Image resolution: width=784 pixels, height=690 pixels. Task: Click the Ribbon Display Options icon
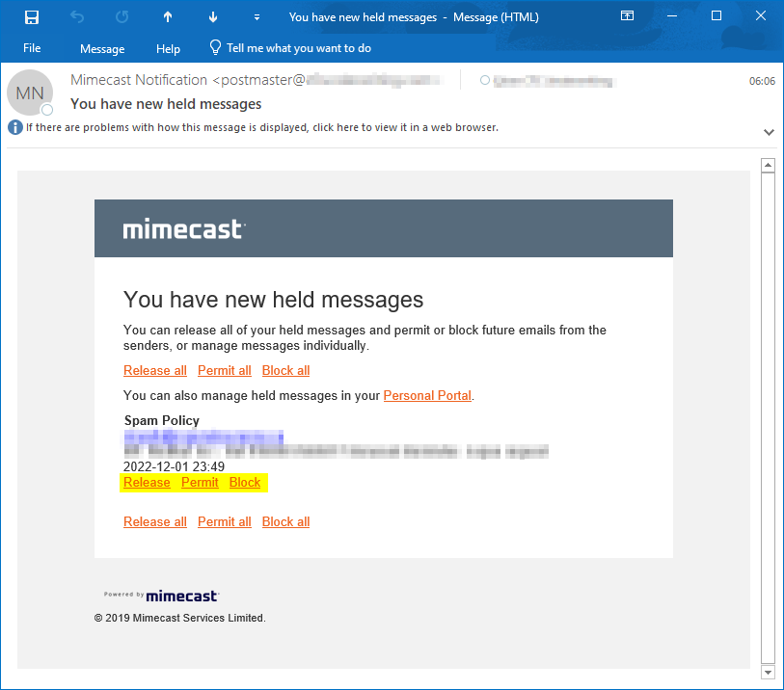point(627,16)
